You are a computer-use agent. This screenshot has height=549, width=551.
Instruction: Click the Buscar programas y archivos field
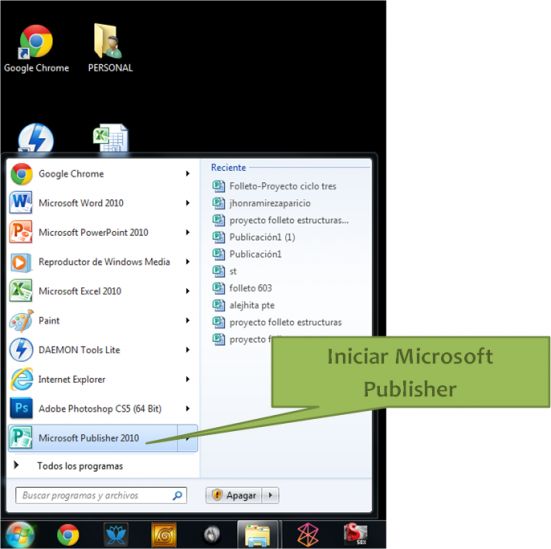[101, 496]
